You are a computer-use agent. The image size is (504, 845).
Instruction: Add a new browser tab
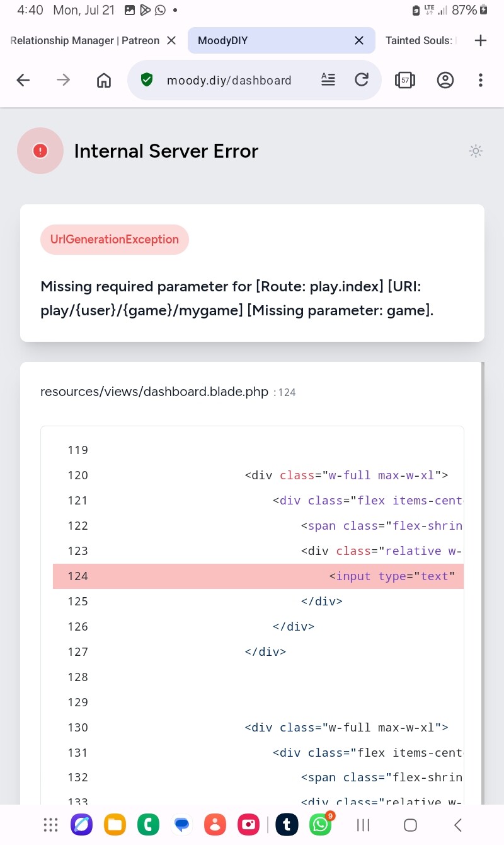pos(481,40)
